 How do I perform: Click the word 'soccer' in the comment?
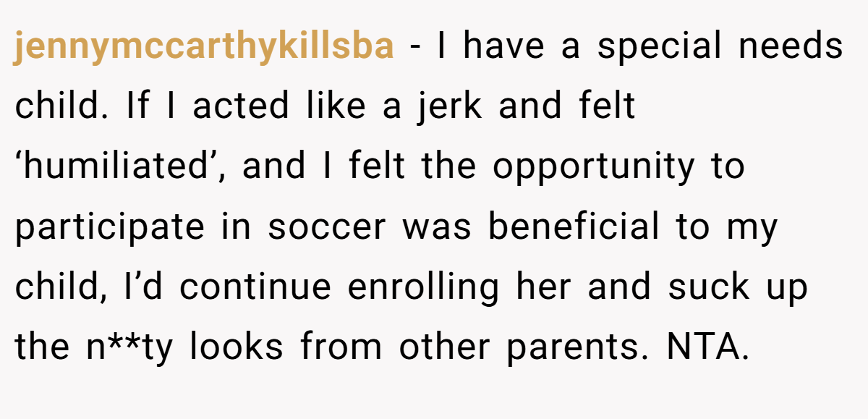pos(328,229)
